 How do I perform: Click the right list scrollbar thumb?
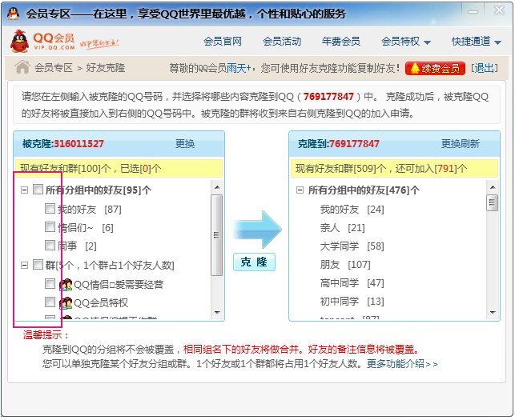[x=492, y=202]
